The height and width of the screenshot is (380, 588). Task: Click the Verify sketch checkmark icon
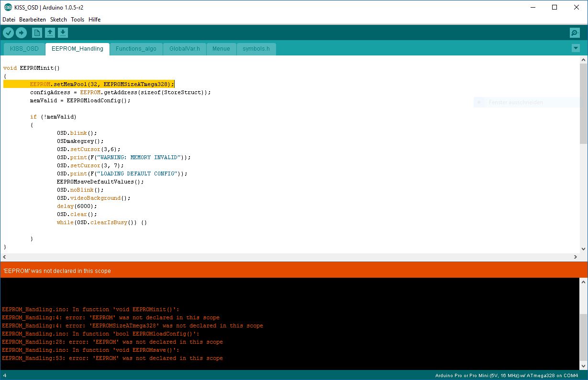pos(9,33)
